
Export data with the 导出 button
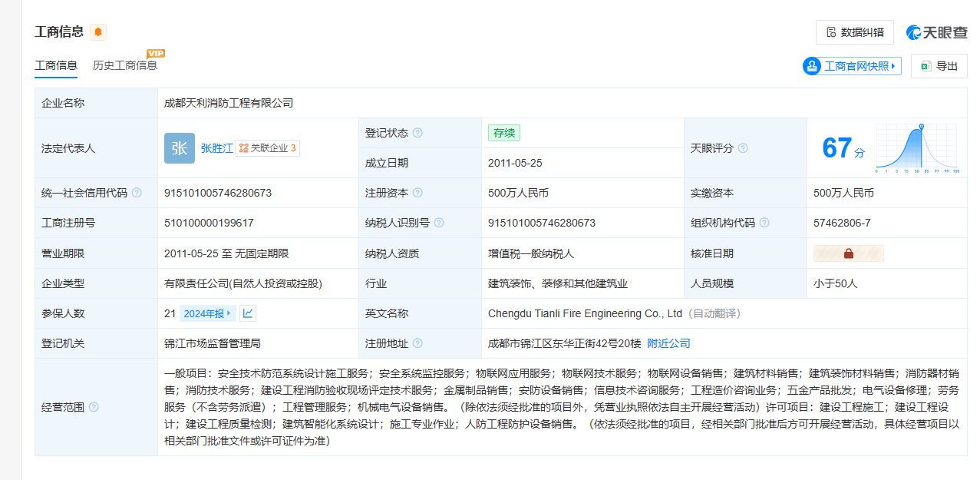pos(939,66)
